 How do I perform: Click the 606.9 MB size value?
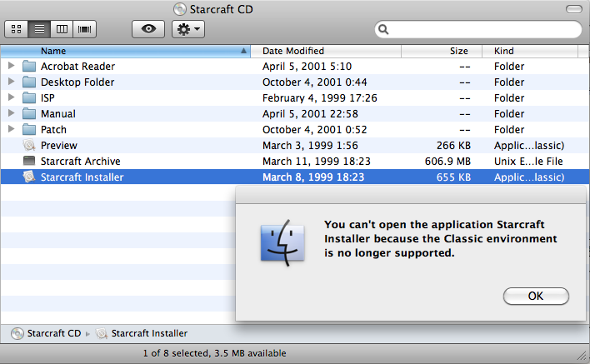point(447,161)
